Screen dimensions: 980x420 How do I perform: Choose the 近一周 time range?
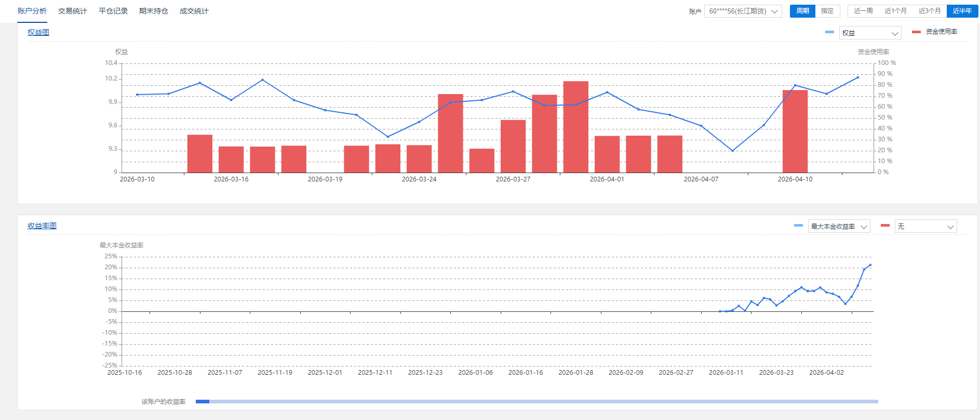pos(863,11)
